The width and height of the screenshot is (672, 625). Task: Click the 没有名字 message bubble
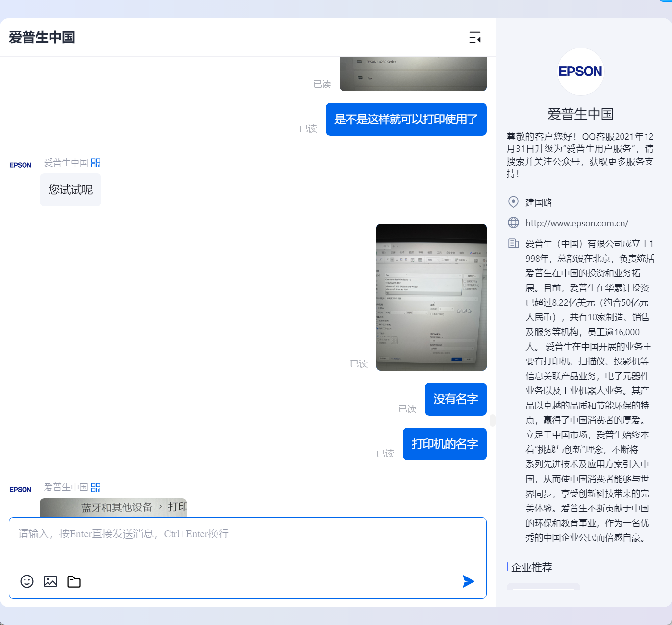tap(456, 399)
